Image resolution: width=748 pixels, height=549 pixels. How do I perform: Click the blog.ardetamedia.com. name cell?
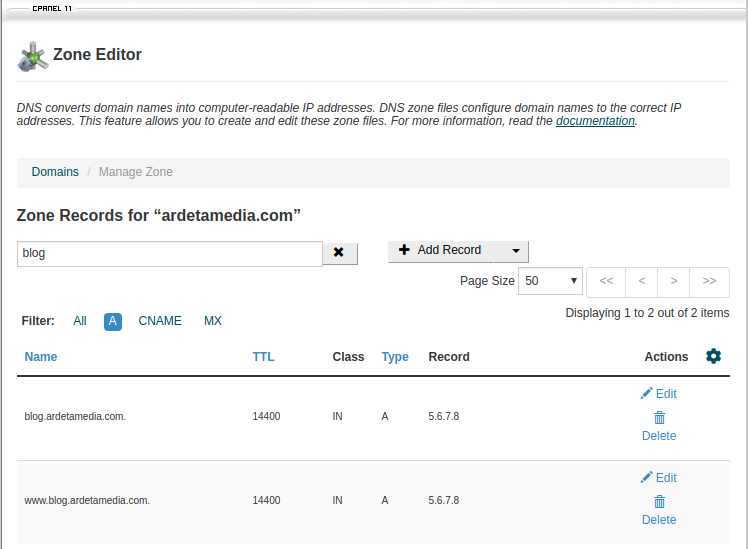[75, 416]
